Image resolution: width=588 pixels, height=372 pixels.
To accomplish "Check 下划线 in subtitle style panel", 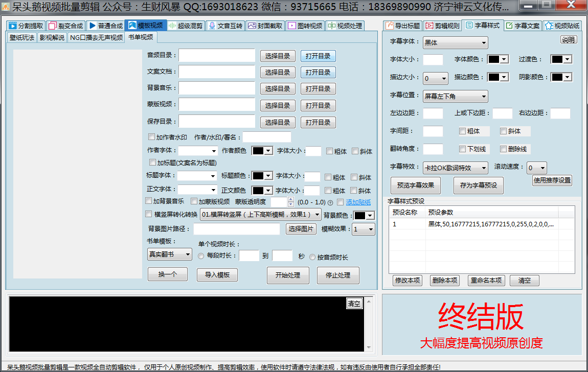I will pyautogui.click(x=462, y=149).
